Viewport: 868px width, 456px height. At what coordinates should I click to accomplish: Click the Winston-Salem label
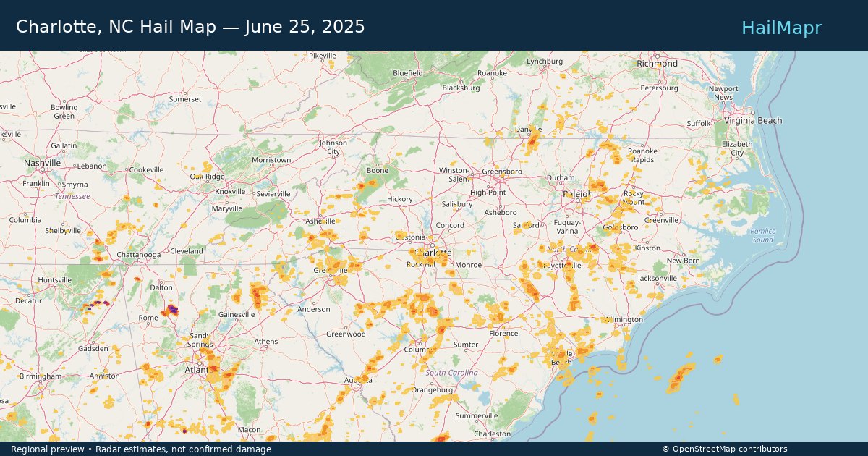(454, 174)
